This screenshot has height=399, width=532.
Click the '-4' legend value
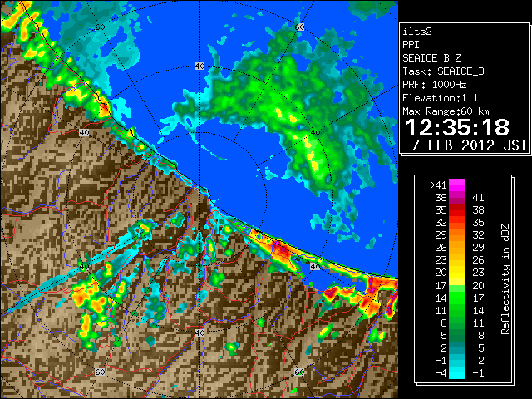tap(441, 373)
